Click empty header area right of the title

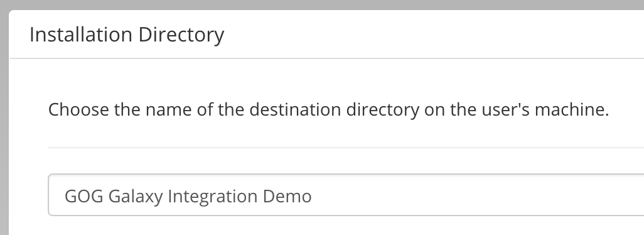(431, 35)
